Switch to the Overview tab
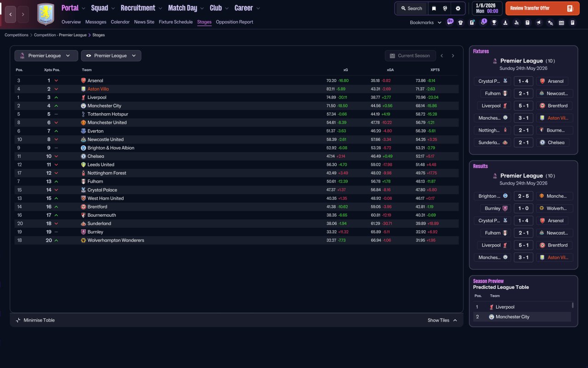The height and width of the screenshot is (368, 588). [71, 22]
